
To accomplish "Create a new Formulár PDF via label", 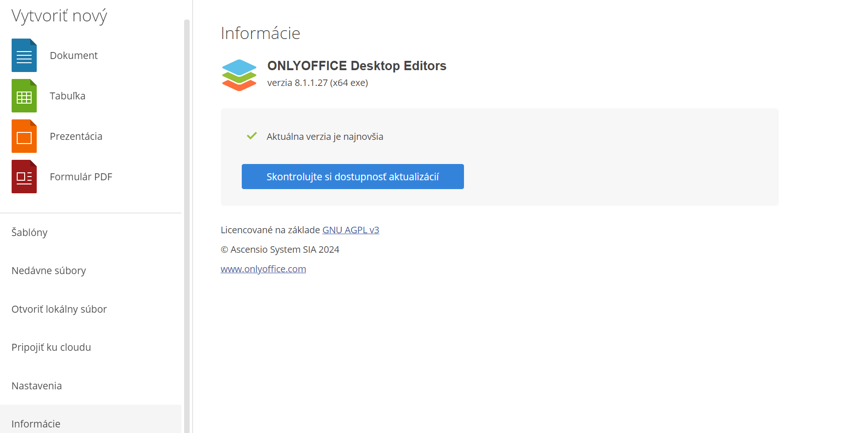I will (81, 177).
